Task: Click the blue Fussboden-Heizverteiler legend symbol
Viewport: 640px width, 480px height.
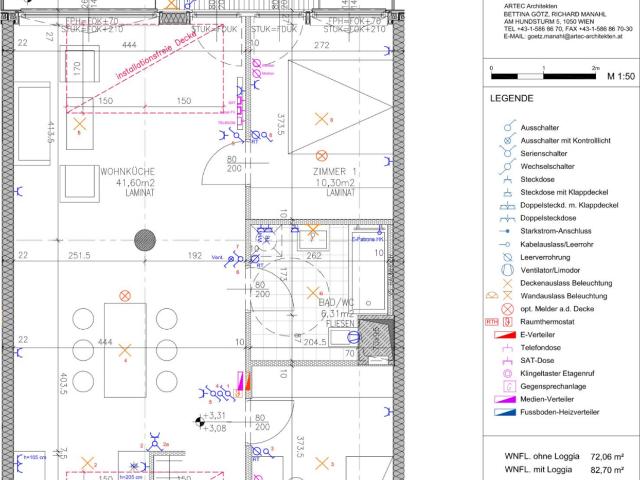Action: coord(505,412)
